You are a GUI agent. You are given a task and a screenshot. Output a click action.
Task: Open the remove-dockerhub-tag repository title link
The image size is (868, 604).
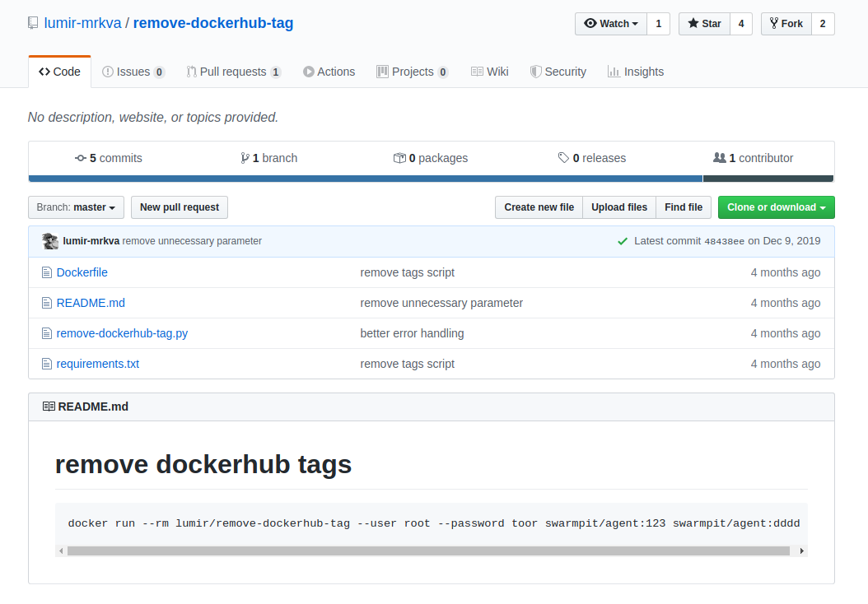pos(213,23)
